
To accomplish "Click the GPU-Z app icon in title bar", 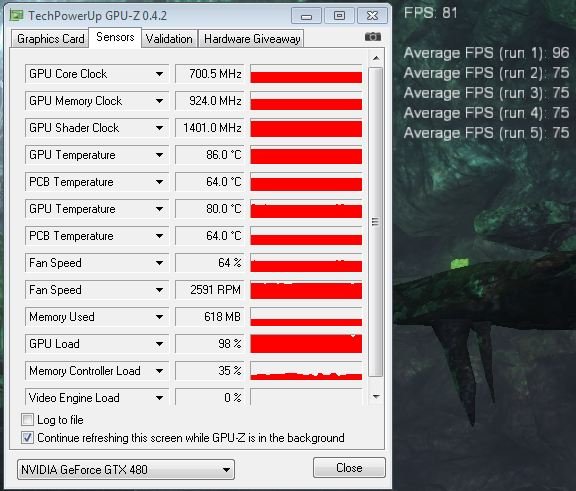I will point(17,15).
